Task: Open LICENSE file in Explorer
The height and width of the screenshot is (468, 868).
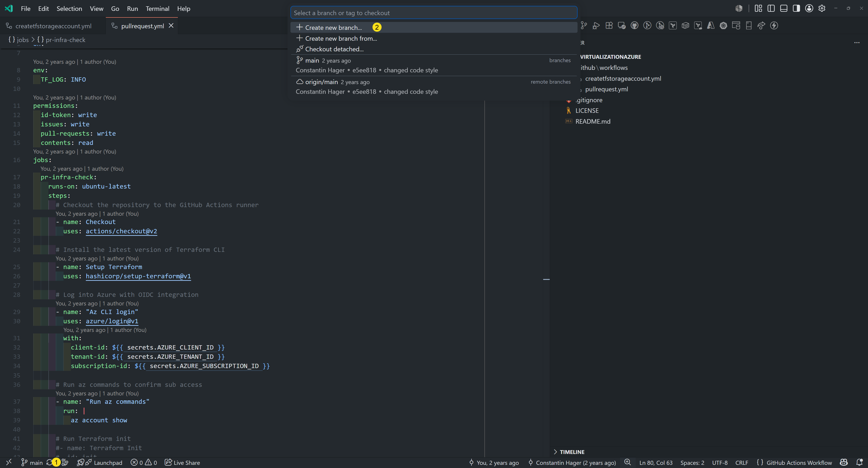Action: tap(587, 111)
